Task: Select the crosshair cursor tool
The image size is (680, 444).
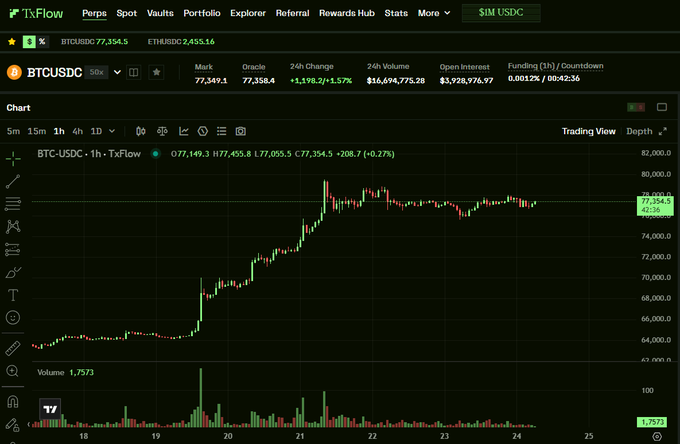Action: pos(13,159)
